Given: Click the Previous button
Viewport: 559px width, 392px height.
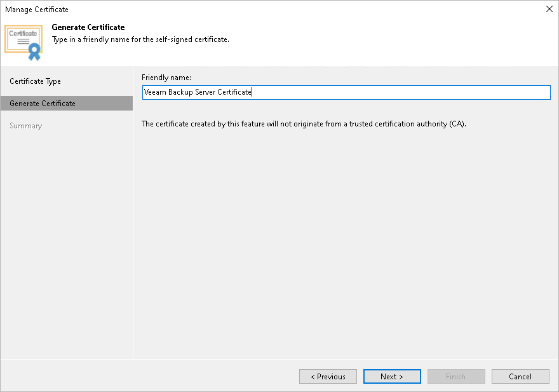Looking at the screenshot, I should pyautogui.click(x=328, y=377).
